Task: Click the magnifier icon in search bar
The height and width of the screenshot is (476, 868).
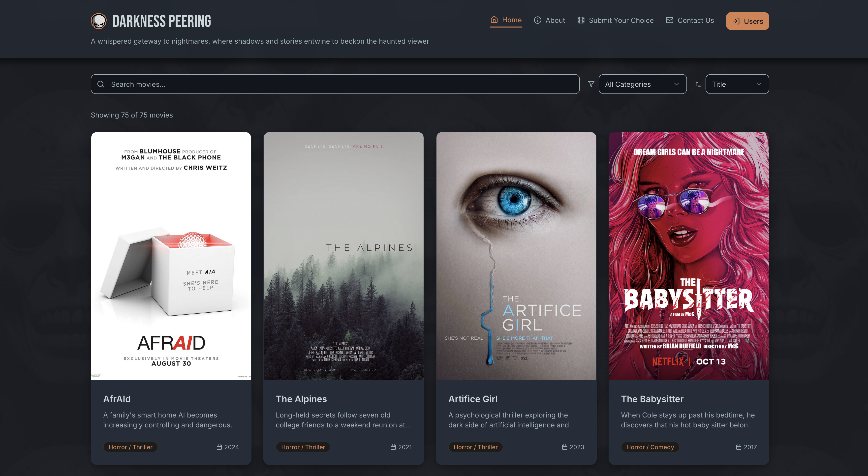Action: (101, 84)
